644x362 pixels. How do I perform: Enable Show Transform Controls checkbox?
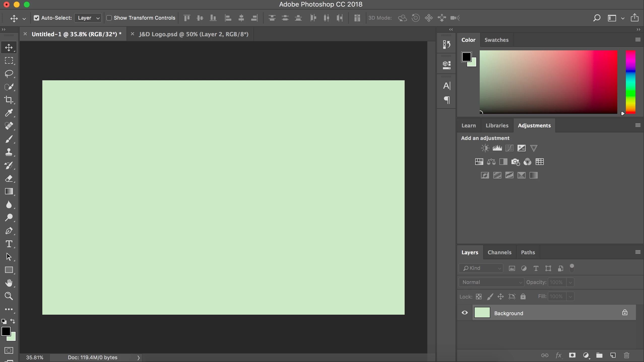[x=109, y=18]
